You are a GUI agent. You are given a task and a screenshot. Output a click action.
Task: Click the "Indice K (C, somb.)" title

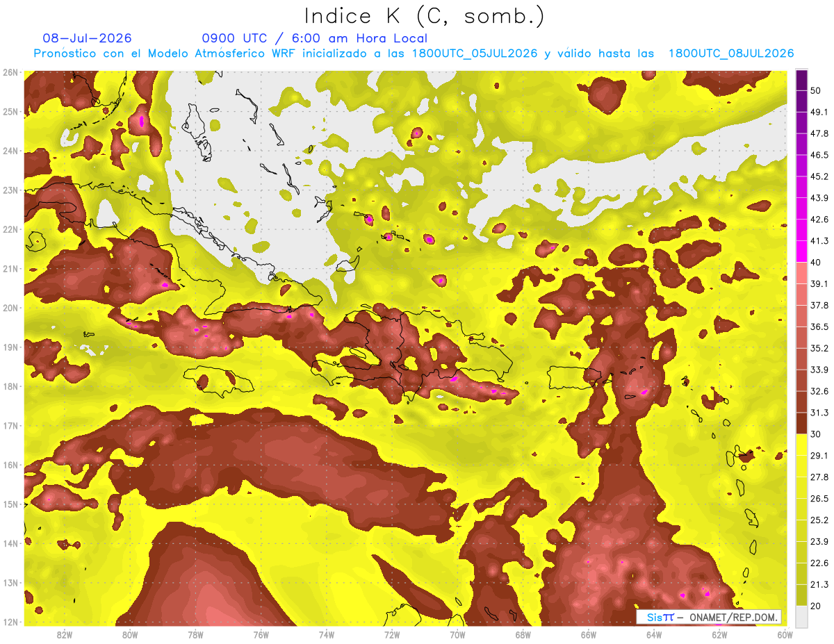click(x=424, y=16)
